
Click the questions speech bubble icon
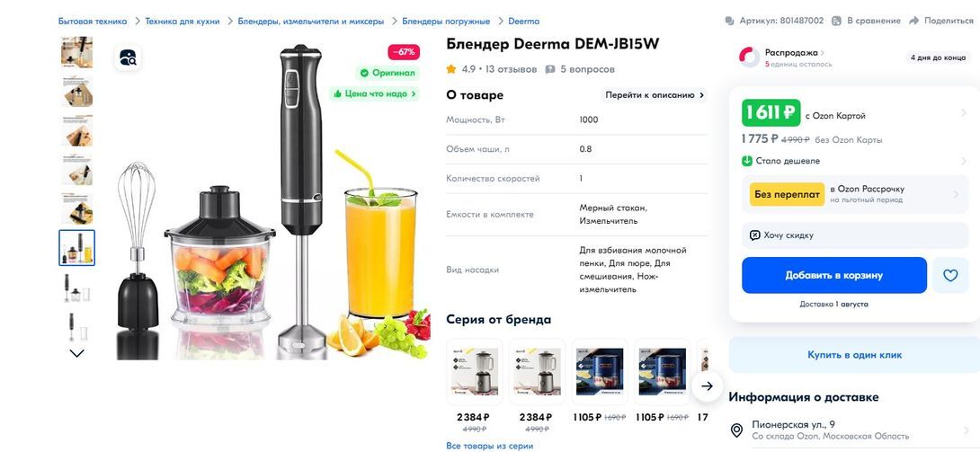click(550, 69)
